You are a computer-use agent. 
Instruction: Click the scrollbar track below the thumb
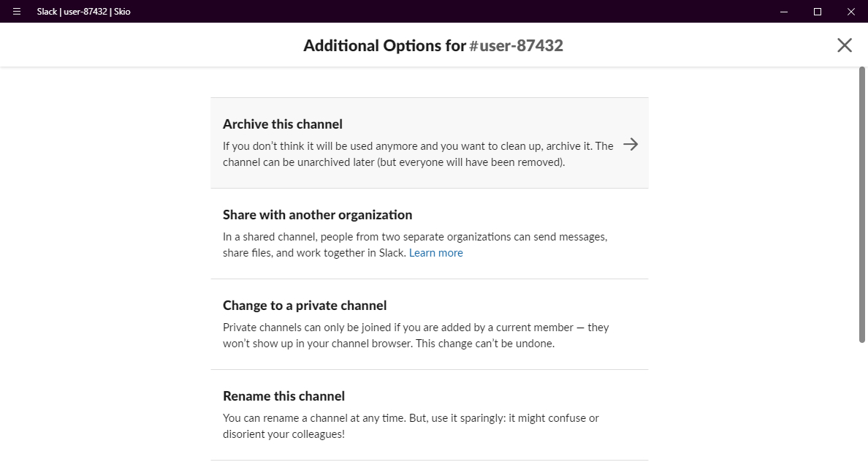[x=863, y=409]
